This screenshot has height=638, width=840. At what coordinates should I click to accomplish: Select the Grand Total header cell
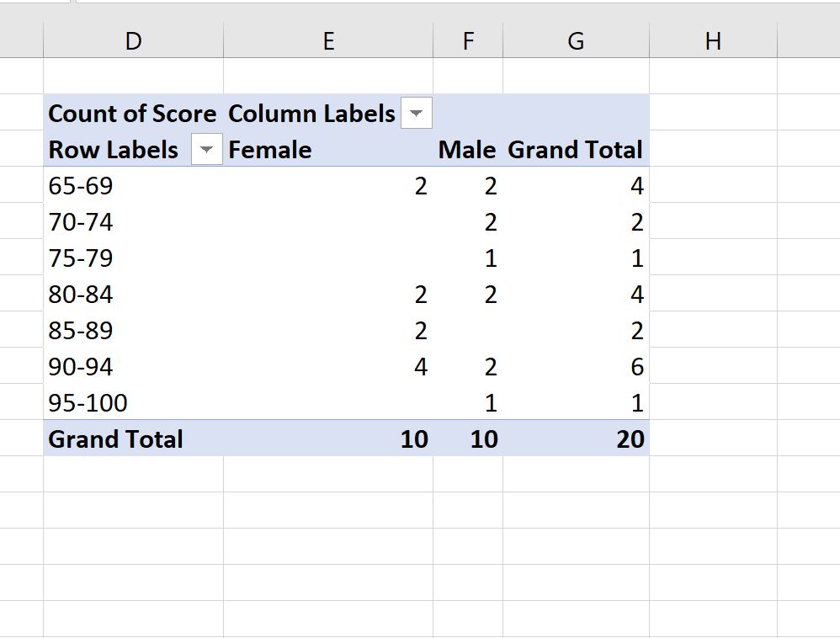click(575, 149)
